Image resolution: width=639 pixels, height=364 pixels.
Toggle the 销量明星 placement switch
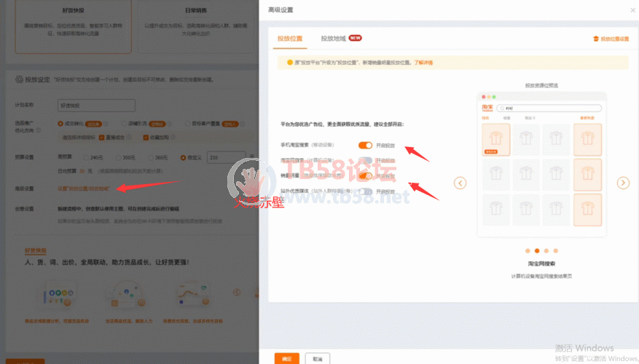pyautogui.click(x=366, y=176)
